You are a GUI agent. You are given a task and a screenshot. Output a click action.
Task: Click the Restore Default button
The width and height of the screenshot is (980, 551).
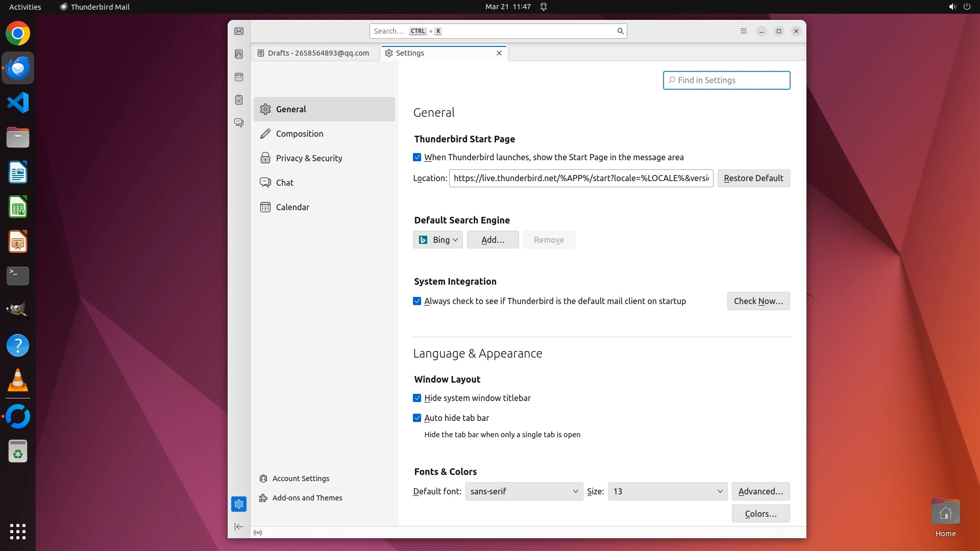[753, 178]
